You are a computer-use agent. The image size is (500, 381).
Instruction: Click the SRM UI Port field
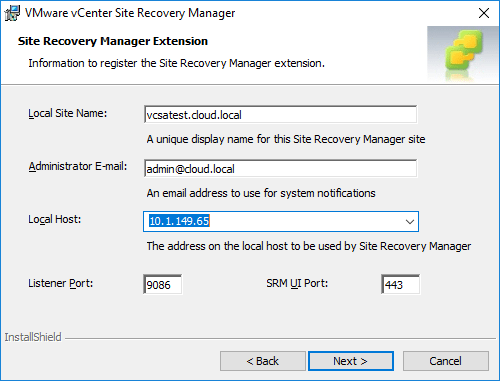[400, 284]
